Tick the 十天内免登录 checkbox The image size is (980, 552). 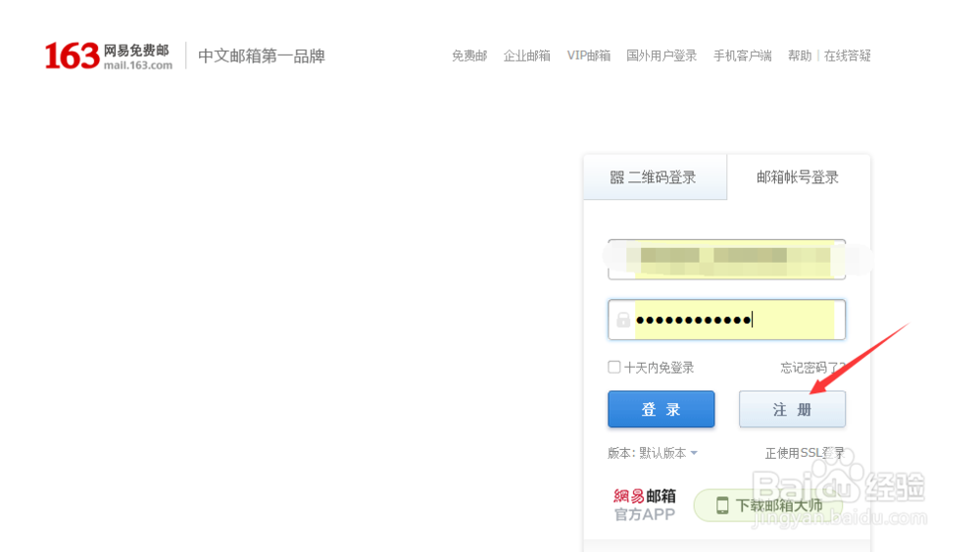pos(614,367)
